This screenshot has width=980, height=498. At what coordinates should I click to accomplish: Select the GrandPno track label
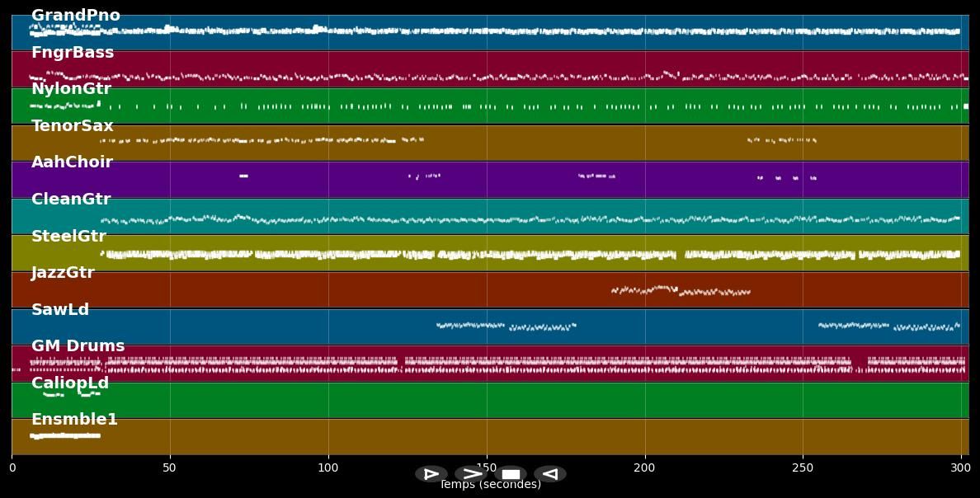75,16
